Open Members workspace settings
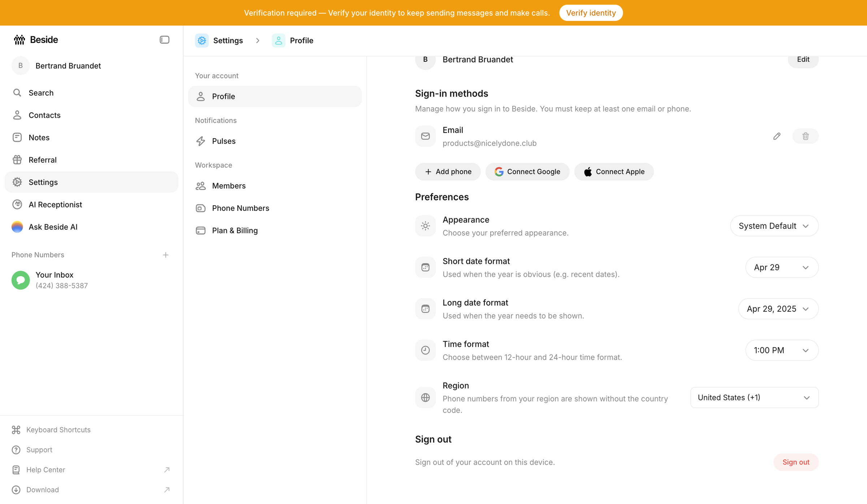This screenshot has height=504, width=867. point(275,186)
